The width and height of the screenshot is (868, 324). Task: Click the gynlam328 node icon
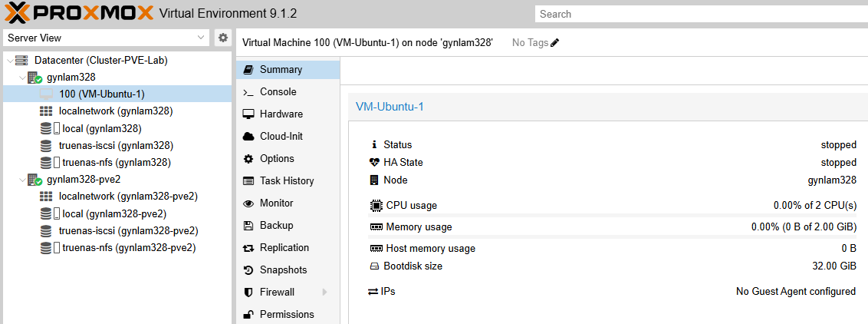[x=35, y=78]
